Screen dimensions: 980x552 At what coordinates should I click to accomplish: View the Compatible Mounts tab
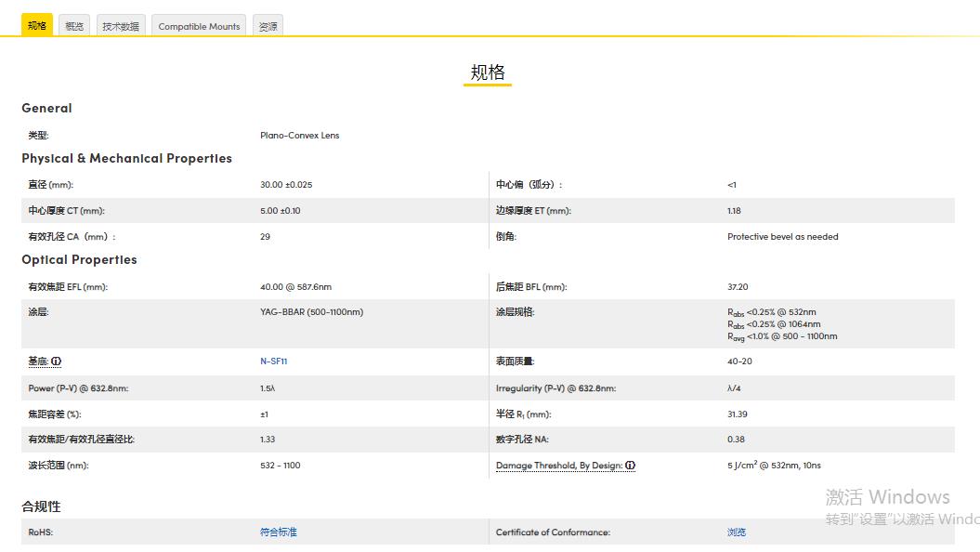click(198, 26)
